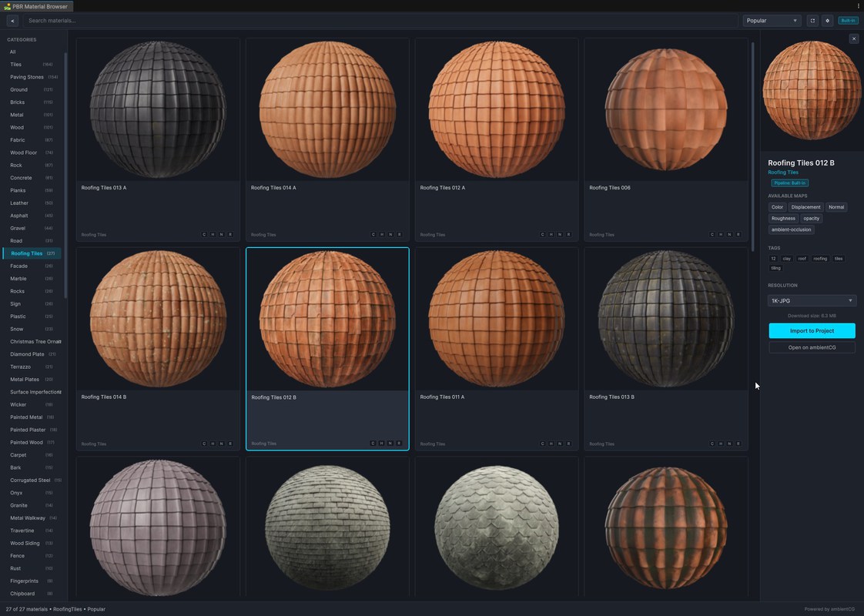
Task: Open the settings gear icon button
Action: tap(827, 20)
